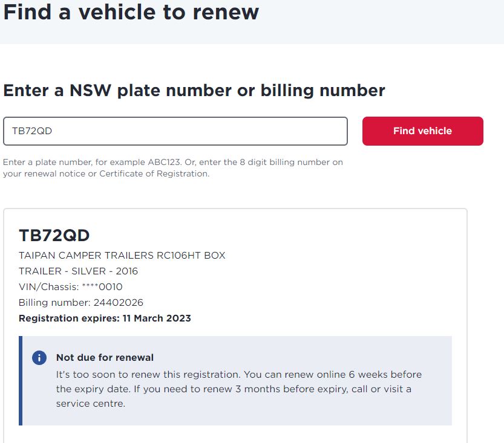Click the VIN/Chassis ****0010 line

tap(71, 287)
